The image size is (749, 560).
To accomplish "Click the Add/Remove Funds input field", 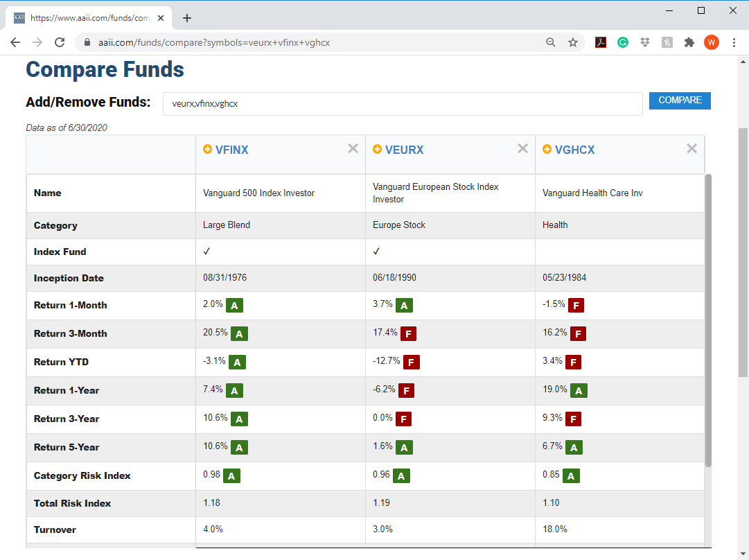I will tap(403, 104).
